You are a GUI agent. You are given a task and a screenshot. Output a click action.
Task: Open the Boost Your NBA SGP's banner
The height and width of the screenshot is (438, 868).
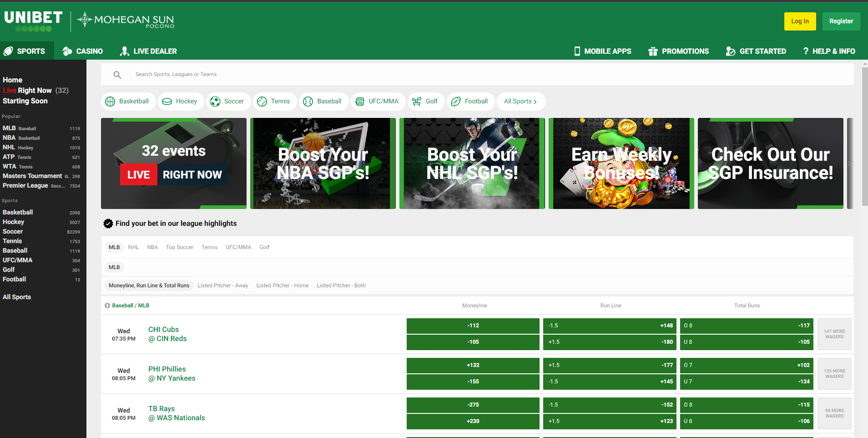tap(323, 163)
